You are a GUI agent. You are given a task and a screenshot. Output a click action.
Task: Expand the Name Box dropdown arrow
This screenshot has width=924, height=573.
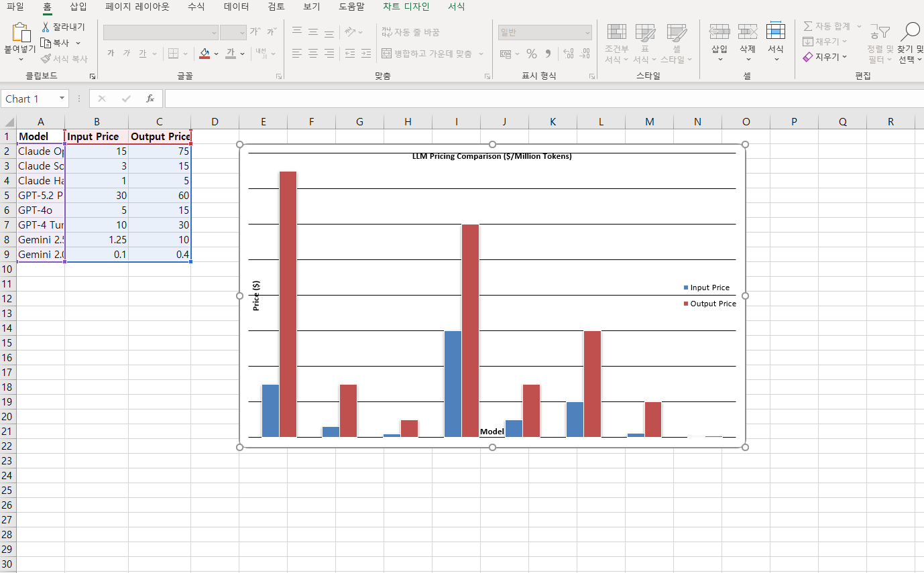[62, 99]
